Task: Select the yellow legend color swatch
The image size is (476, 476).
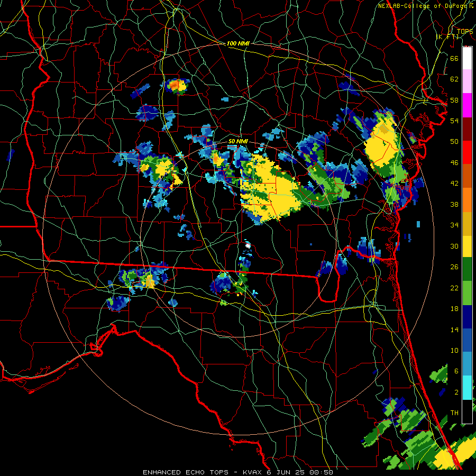Action: point(467,246)
